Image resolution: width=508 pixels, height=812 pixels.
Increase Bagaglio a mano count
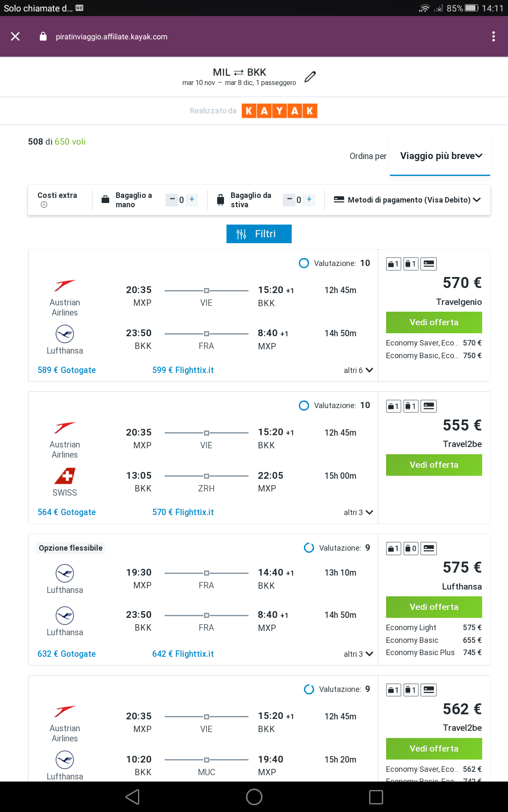click(192, 199)
